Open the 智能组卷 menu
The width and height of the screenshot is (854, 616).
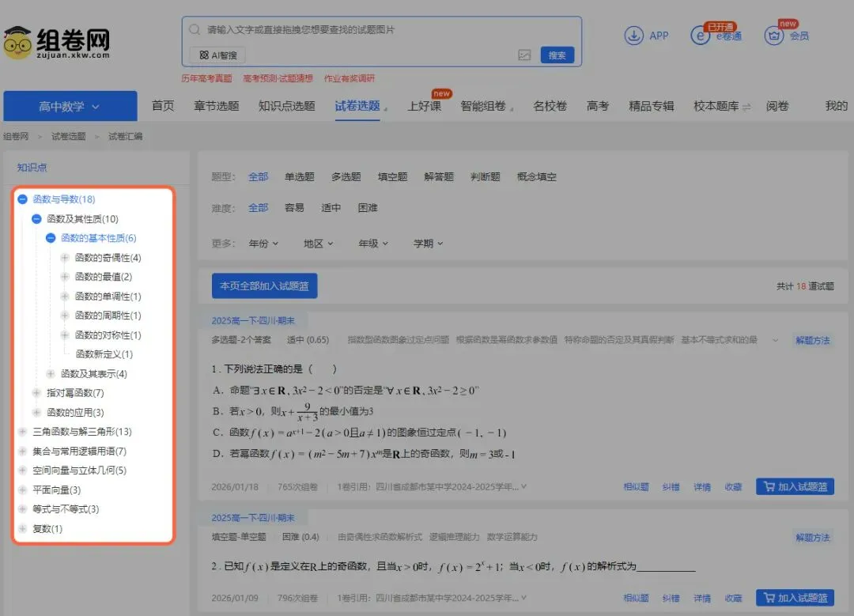tap(483, 106)
